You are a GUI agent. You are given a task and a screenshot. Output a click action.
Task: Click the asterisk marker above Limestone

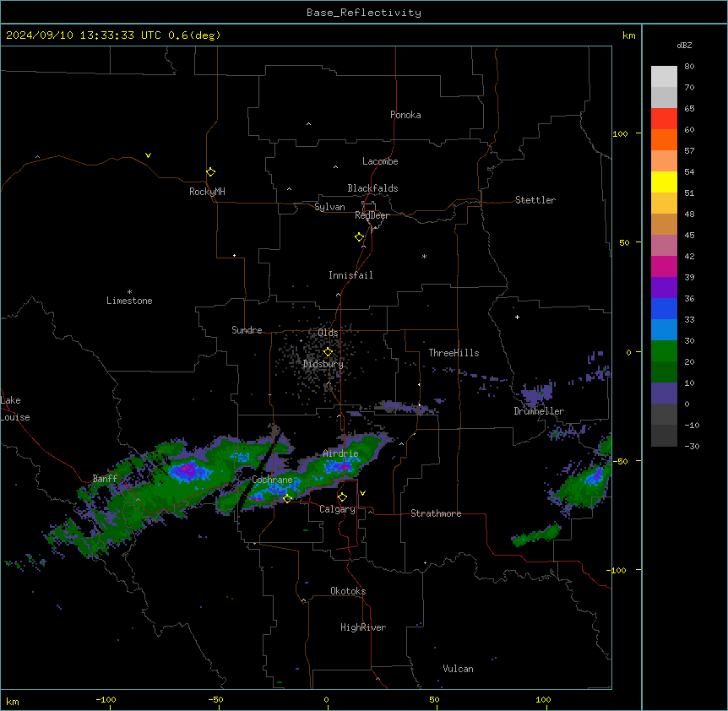pos(129,291)
